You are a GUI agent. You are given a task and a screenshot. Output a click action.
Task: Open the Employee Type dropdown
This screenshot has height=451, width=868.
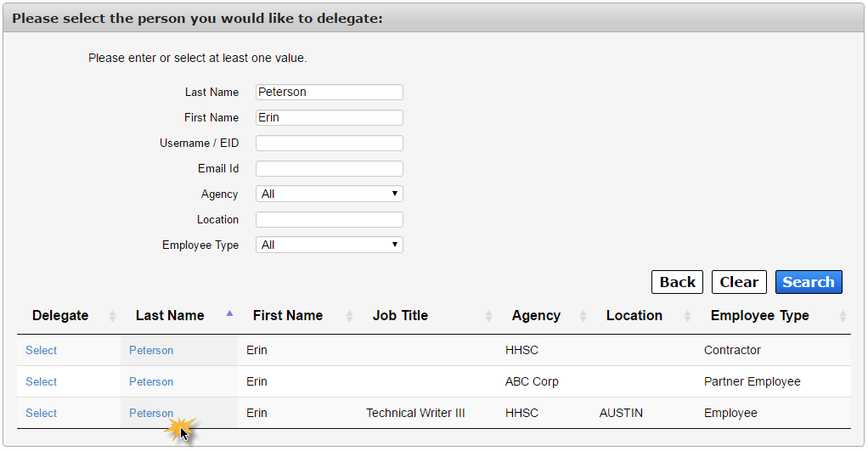330,245
